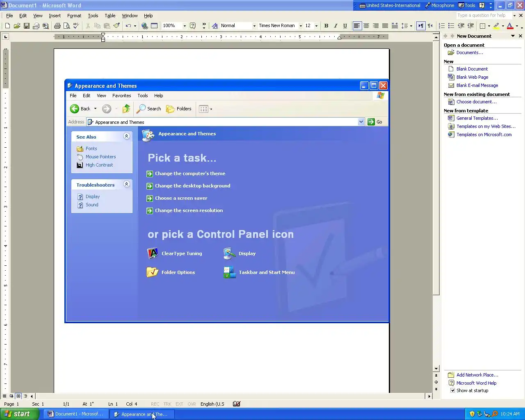
Task: Uncheck the Show at startup checkbox
Action: click(x=452, y=390)
